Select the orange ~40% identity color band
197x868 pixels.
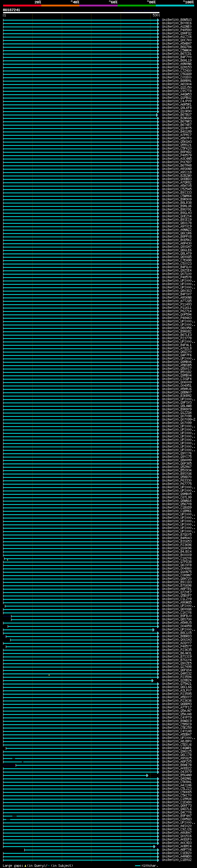[60, 6]
